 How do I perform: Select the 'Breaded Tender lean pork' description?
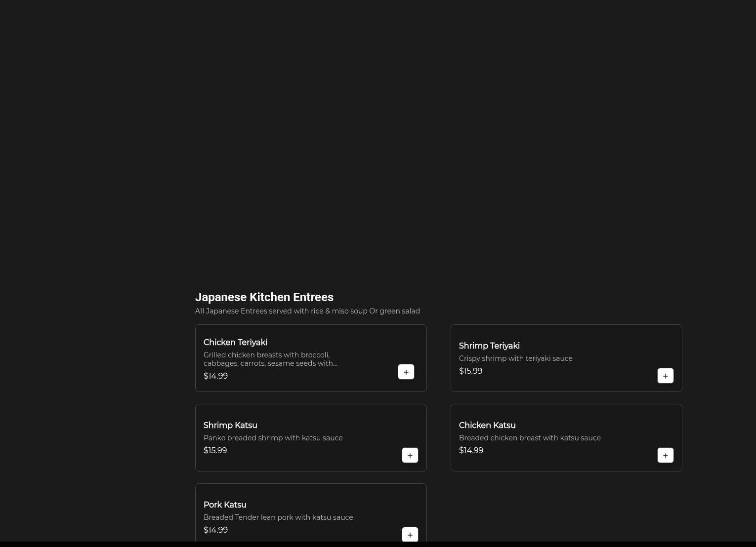pyautogui.click(x=278, y=517)
